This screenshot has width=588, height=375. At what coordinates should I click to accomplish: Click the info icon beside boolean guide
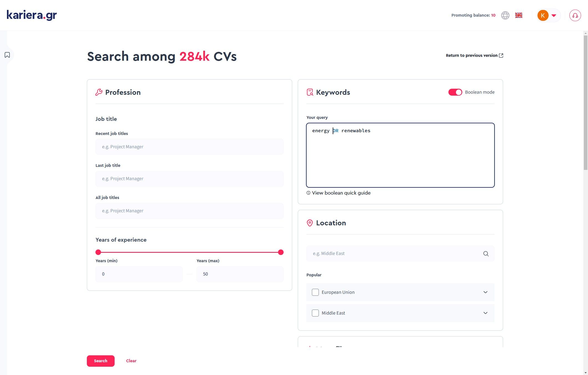308,193
